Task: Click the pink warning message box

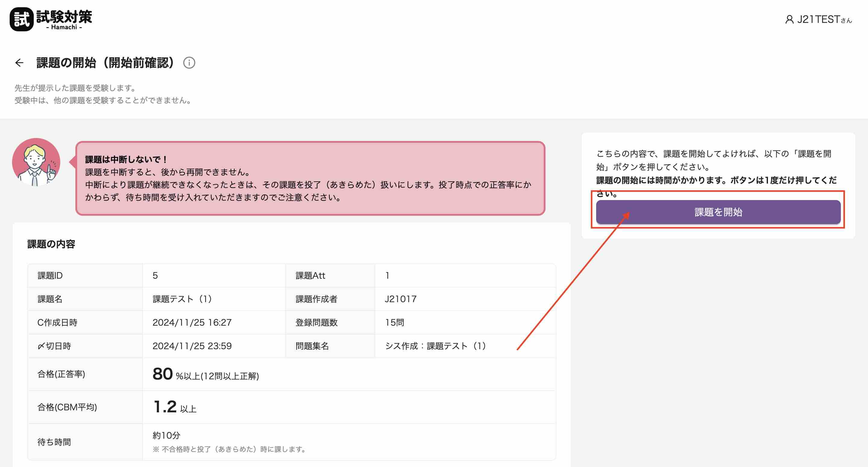Action: pos(310,178)
